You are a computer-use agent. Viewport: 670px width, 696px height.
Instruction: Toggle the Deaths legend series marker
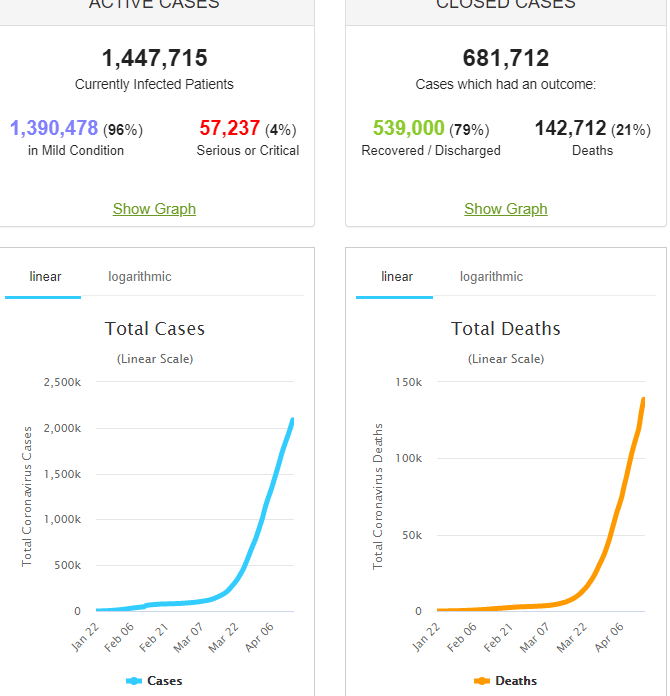(x=483, y=681)
